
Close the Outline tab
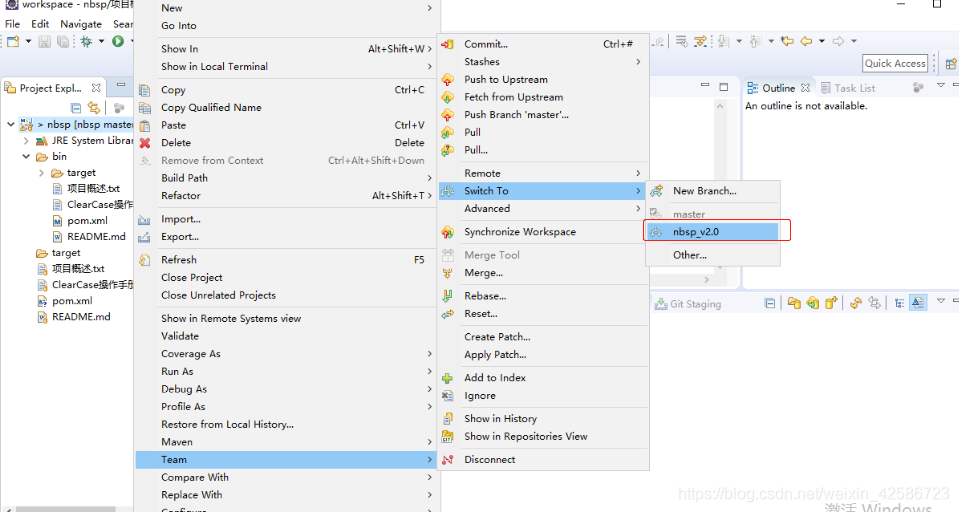pyautogui.click(x=805, y=88)
